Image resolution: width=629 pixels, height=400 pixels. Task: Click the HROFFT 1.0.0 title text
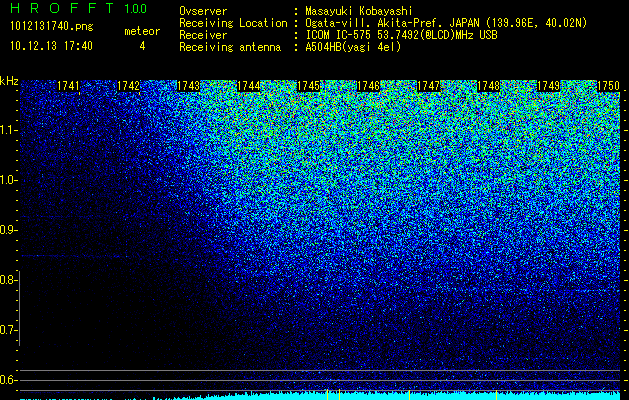79,8
